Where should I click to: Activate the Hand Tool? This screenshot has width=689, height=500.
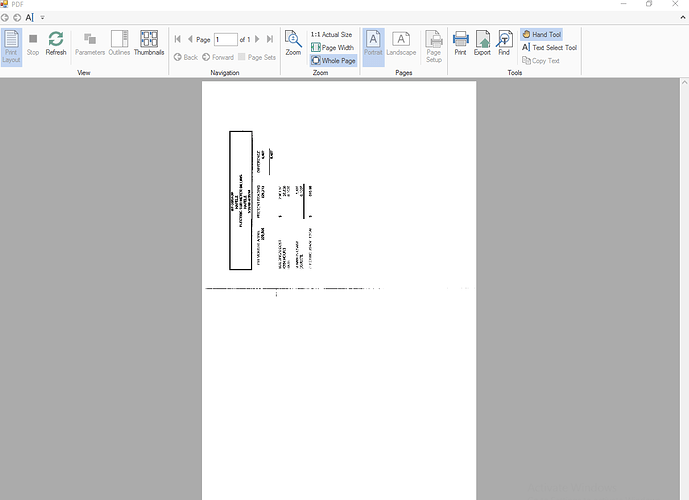tap(541, 34)
